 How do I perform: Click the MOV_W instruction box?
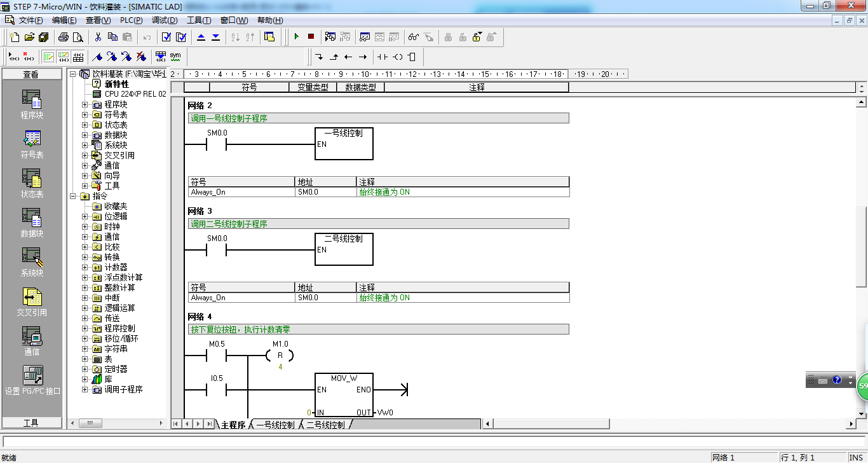coord(344,395)
